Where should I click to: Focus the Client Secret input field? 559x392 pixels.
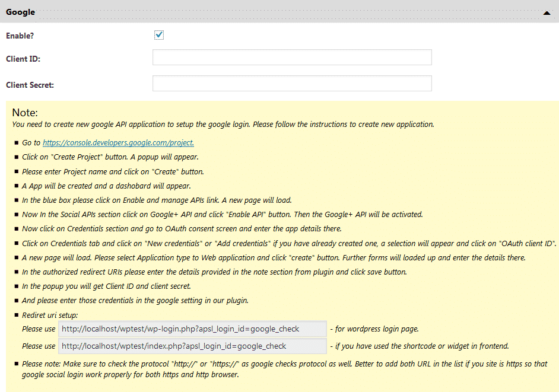(292, 84)
